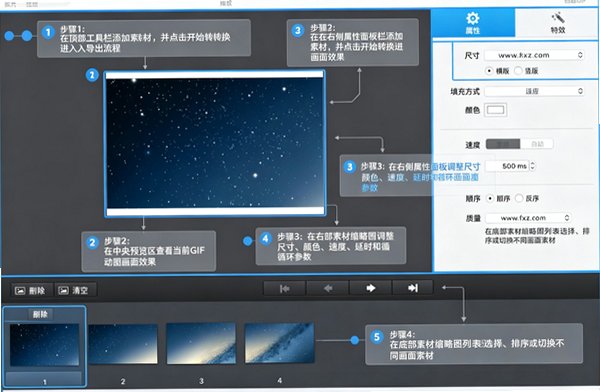The image size is (600, 392).
Task: Switch to the 特效 magic wand tab
Action: (558, 23)
